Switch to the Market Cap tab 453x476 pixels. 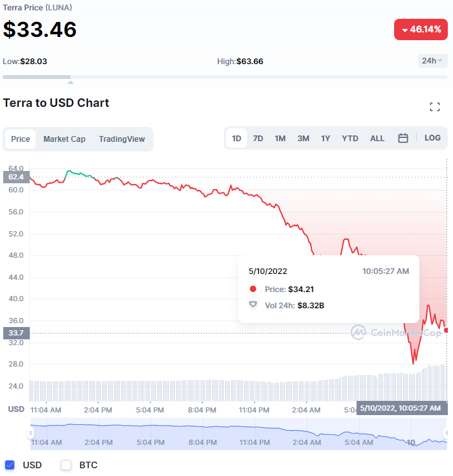point(64,139)
